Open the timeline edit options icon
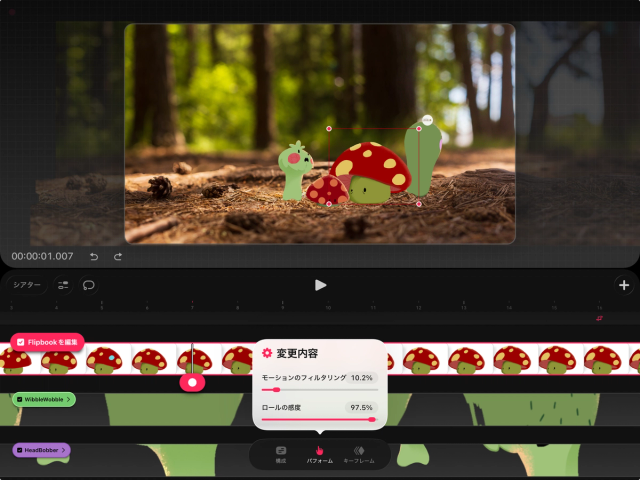 (63, 285)
